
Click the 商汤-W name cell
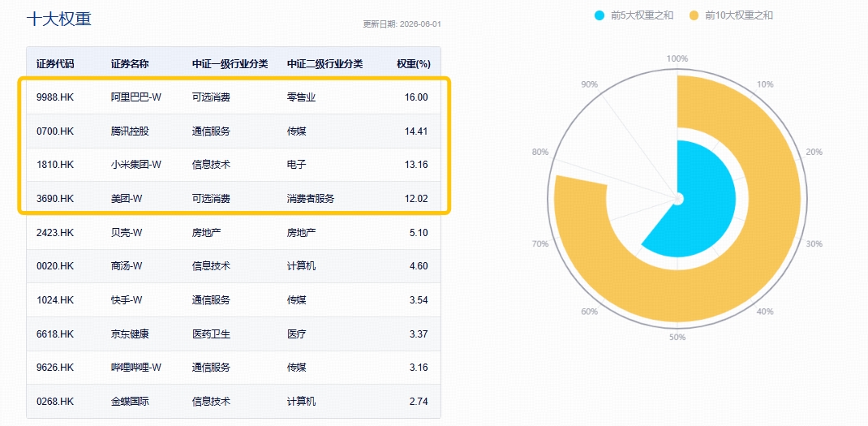(x=127, y=266)
